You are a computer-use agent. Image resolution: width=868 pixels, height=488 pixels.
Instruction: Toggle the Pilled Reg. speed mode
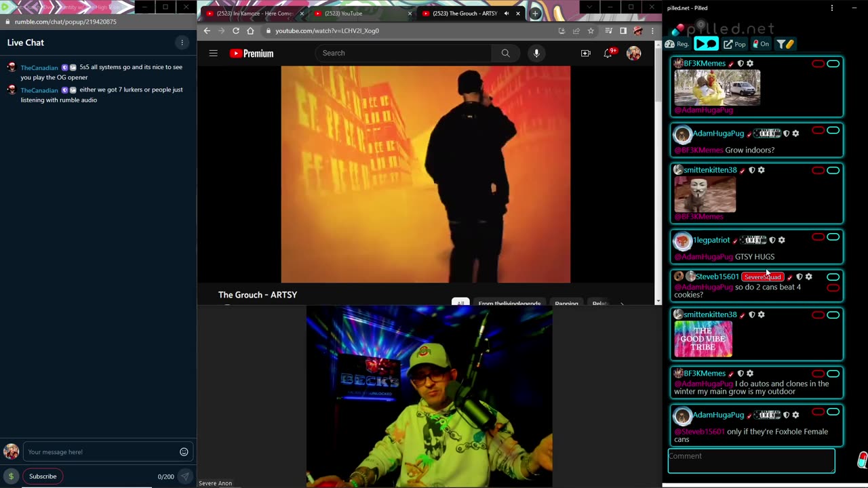677,44
